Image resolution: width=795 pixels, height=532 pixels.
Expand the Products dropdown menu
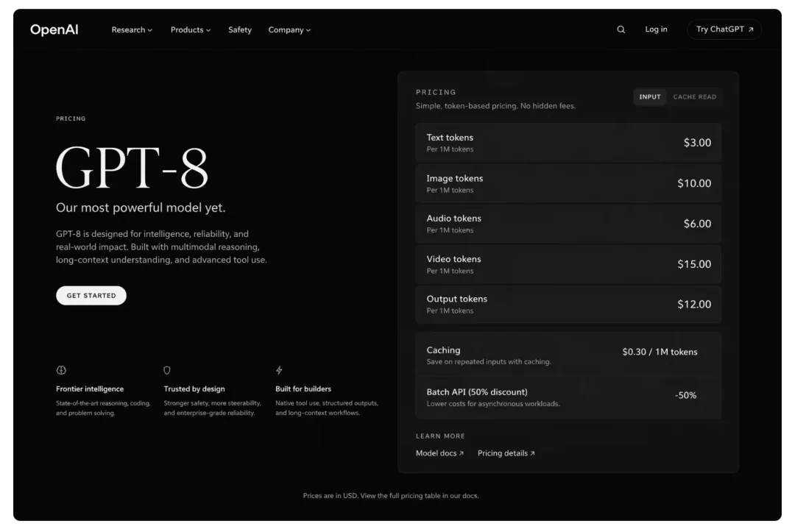[x=191, y=30]
